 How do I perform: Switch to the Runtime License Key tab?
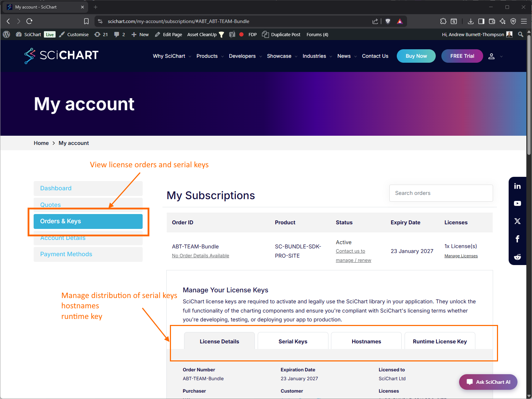pos(440,341)
